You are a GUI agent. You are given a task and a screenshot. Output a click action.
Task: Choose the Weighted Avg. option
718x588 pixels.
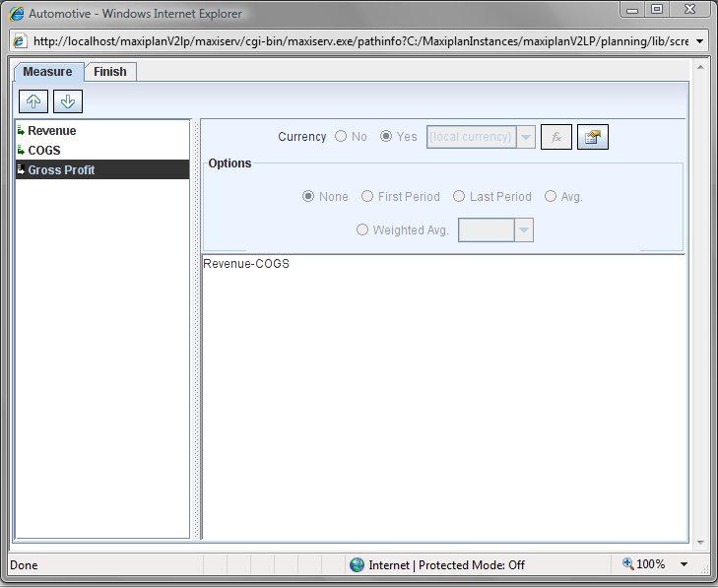point(362,229)
